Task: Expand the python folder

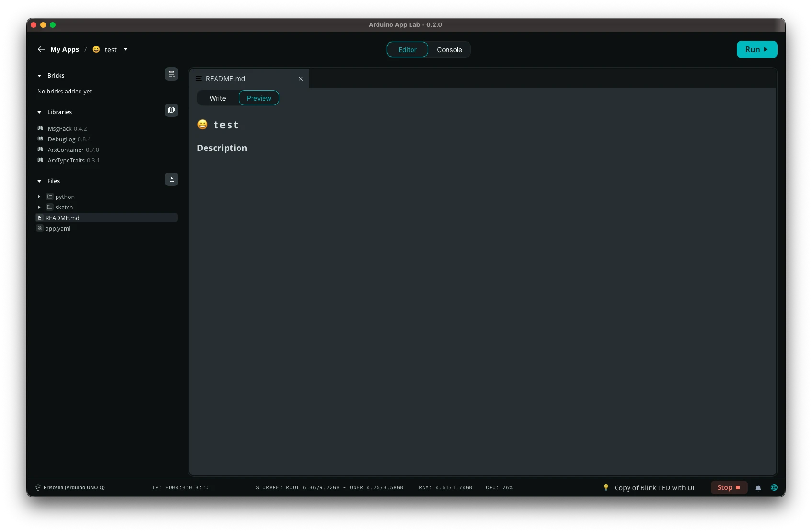Action: click(x=39, y=197)
